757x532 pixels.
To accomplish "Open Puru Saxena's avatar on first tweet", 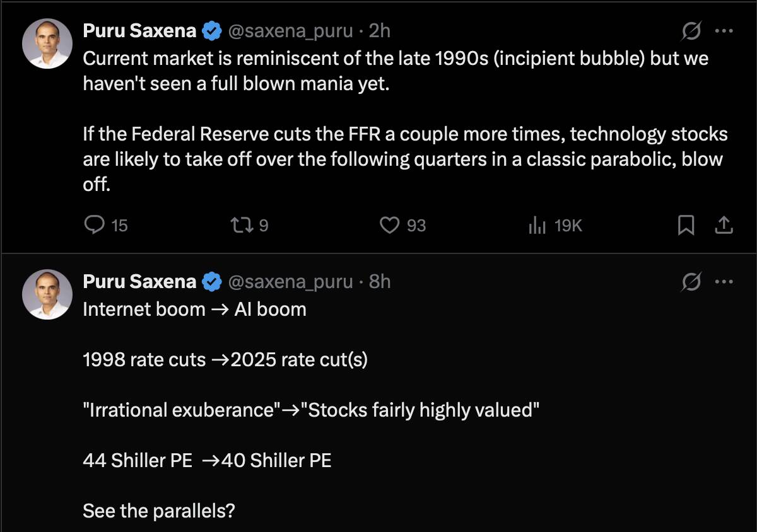I will [47, 43].
